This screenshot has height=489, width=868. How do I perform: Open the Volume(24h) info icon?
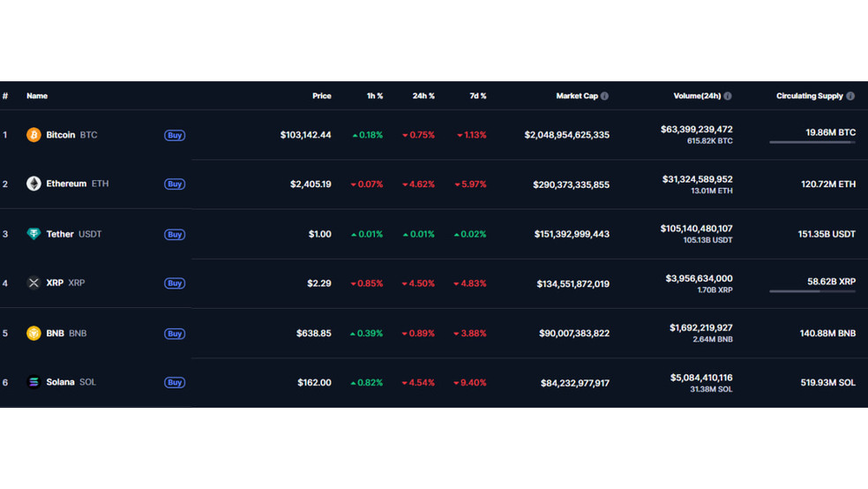point(728,96)
